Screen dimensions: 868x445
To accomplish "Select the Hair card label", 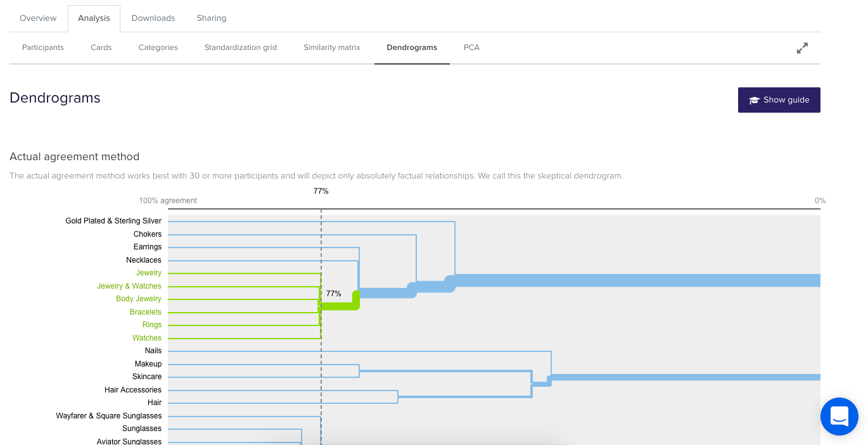I will [x=155, y=403].
